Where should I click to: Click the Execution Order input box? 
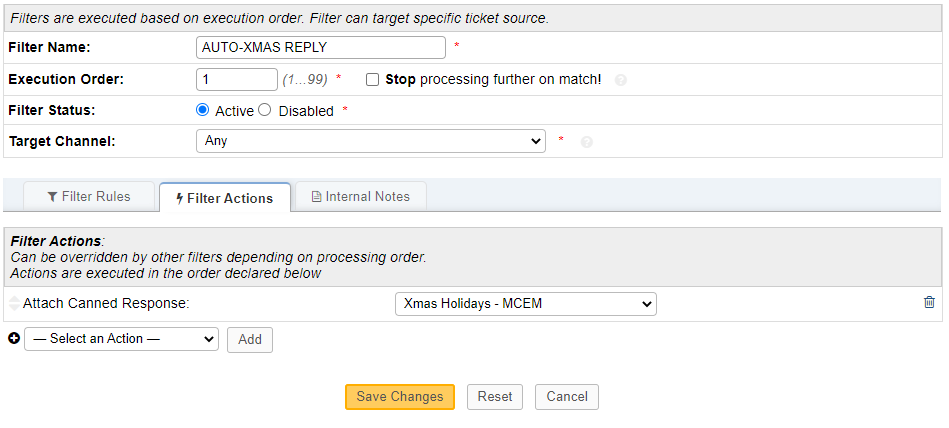(x=237, y=79)
